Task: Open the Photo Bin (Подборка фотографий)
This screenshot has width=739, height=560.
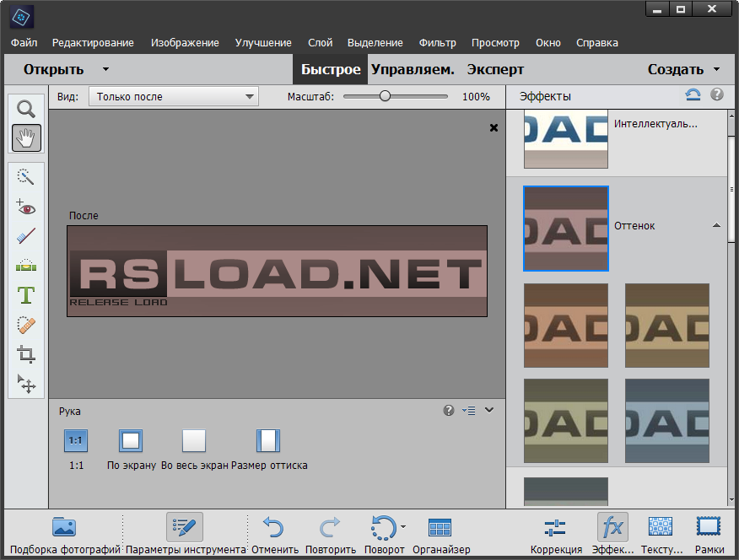Action: [x=65, y=535]
